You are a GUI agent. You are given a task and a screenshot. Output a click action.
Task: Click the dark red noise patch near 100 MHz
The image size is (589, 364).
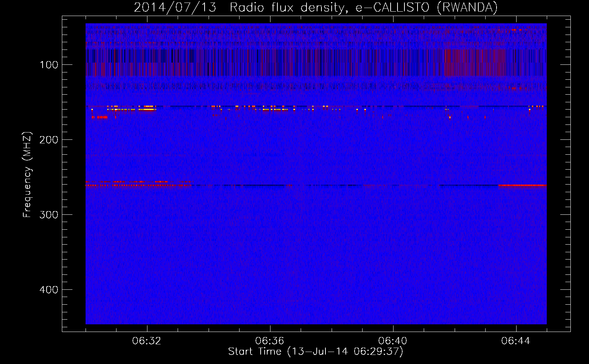pos(475,62)
